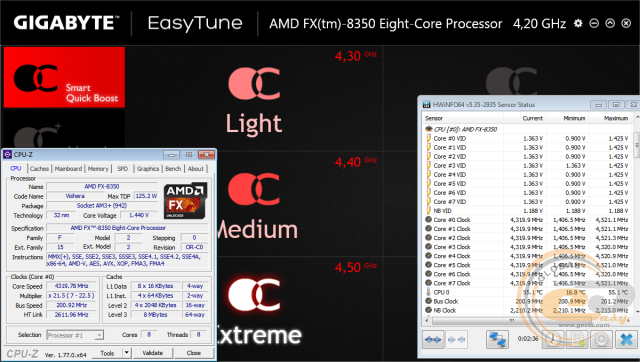This screenshot has height=362, width=640.
Task: Click the Bus Clock row icon
Action: point(429,301)
